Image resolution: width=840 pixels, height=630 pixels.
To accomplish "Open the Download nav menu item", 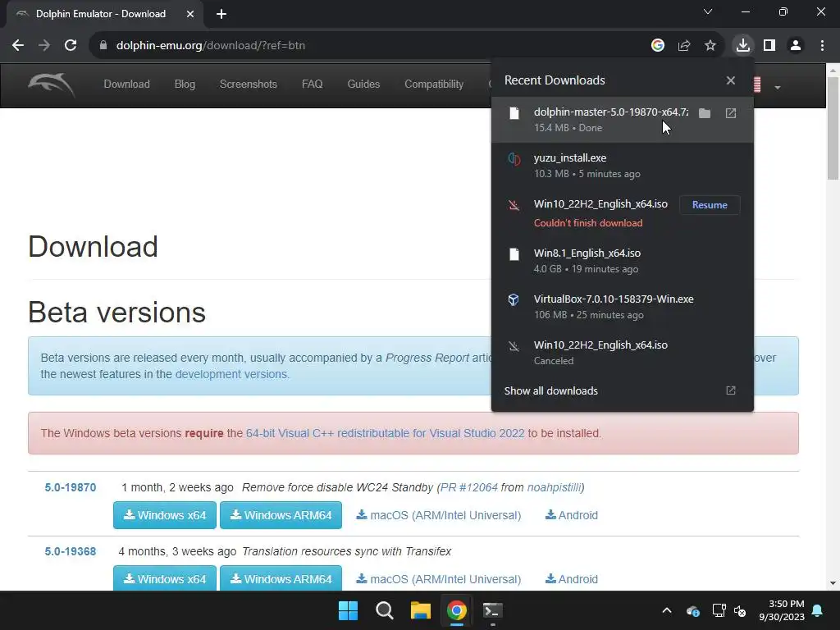I will click(126, 84).
